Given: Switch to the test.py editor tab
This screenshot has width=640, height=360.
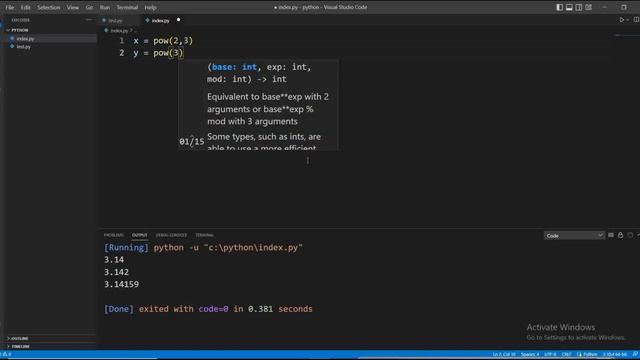Looking at the screenshot, I should point(115,20).
